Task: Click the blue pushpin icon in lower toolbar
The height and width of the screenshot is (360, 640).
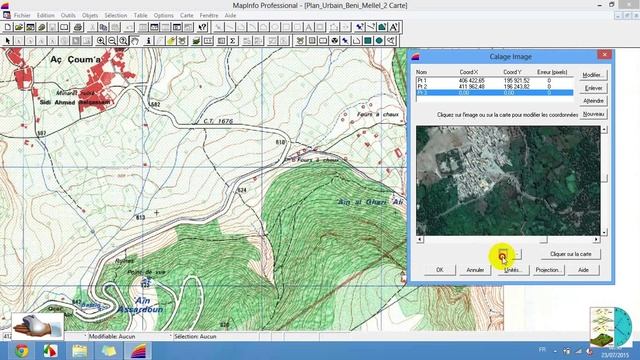Action: click(x=345, y=41)
